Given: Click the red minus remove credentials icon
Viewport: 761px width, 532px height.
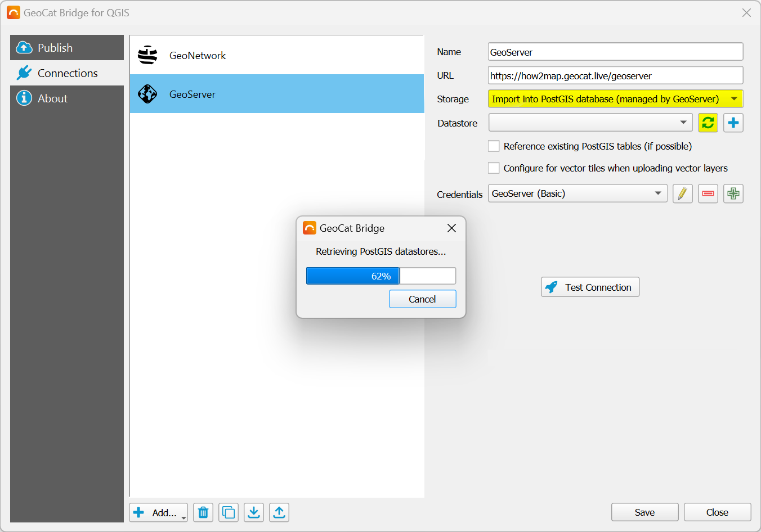Looking at the screenshot, I should 708,193.
